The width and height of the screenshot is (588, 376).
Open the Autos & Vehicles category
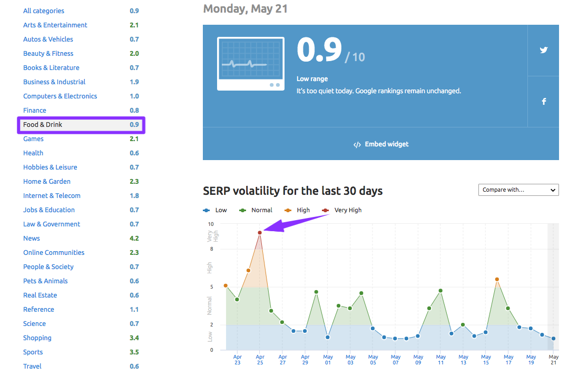[x=48, y=39]
